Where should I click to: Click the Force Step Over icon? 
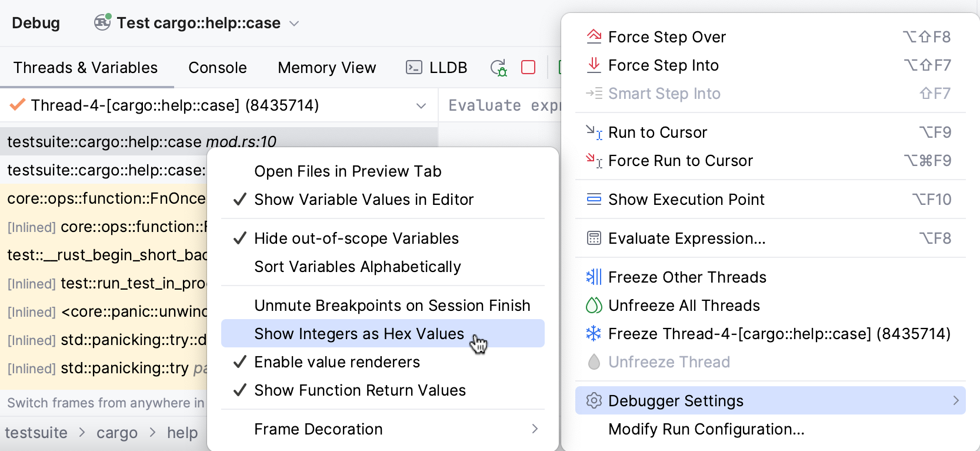(594, 37)
